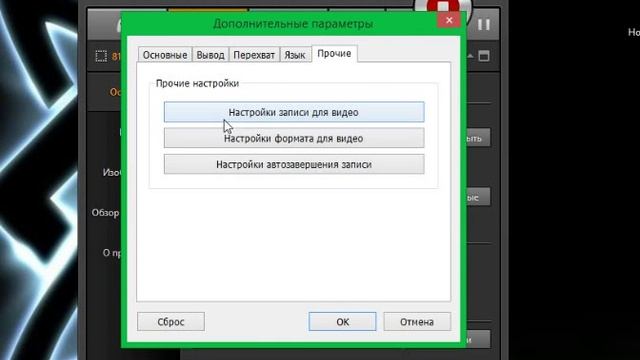Click the window mode icon in recorder
Viewport: 640px width, 360px height.
click(484, 56)
